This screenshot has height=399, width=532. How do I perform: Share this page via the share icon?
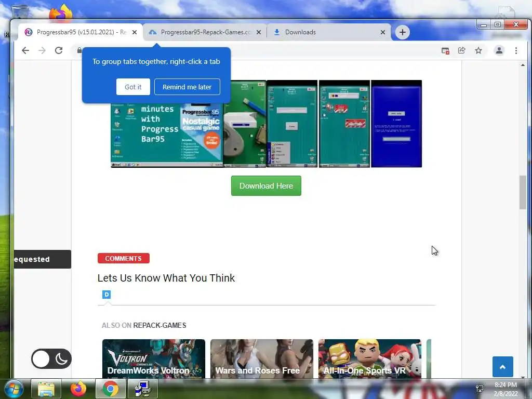[x=462, y=50]
